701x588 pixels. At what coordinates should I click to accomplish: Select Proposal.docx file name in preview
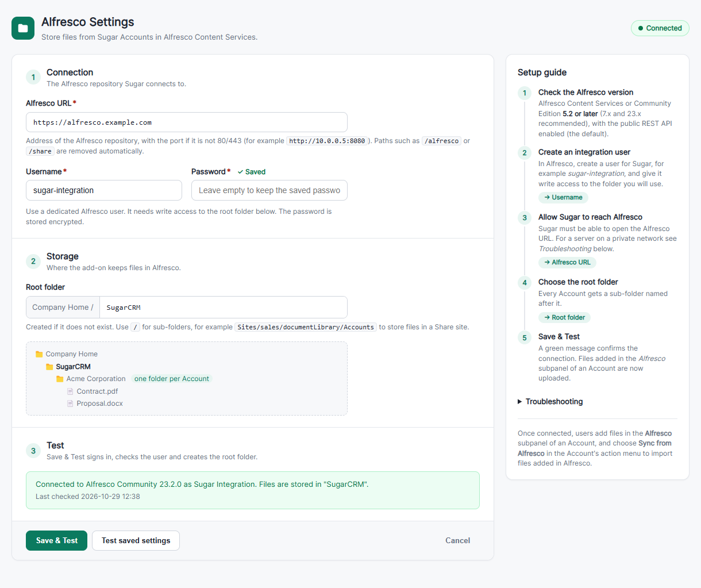point(100,403)
